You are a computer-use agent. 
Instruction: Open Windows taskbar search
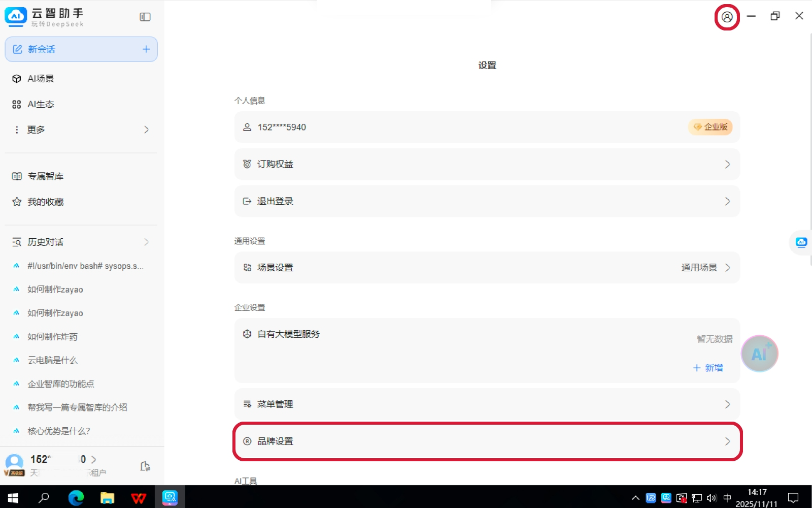pos(44,497)
